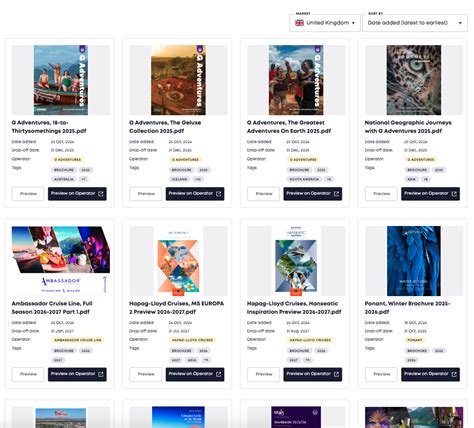Open the Ponant blue feather cover thumbnail
The height and width of the screenshot is (428, 474).
(x=414, y=261)
